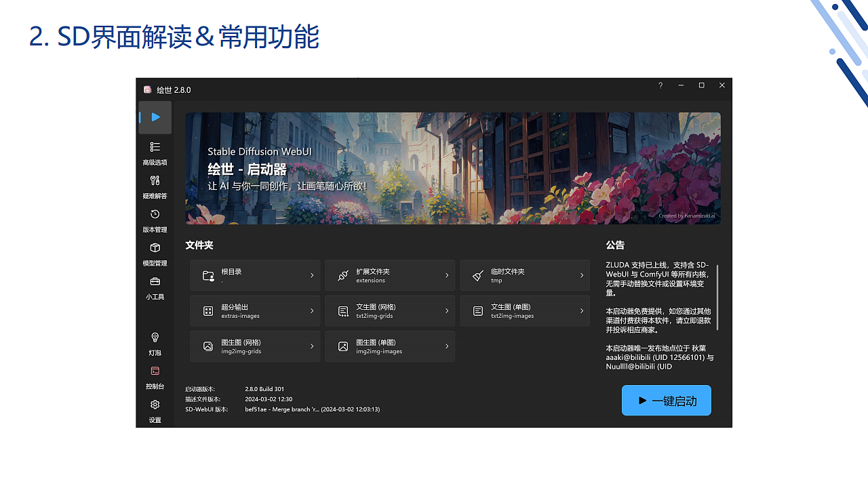Image resolution: width=868 pixels, height=488 pixels.
Task: Click the help question mark in title bar
Action: coord(660,85)
